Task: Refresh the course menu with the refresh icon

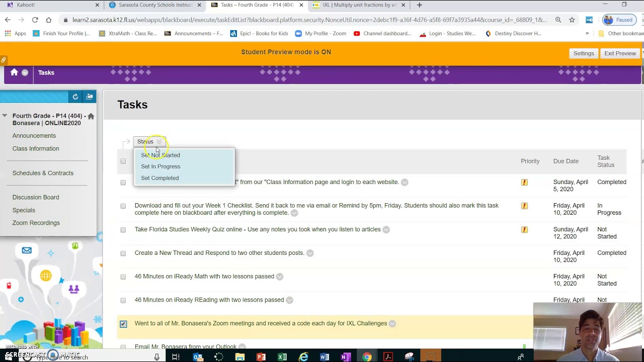Action: tap(75, 97)
